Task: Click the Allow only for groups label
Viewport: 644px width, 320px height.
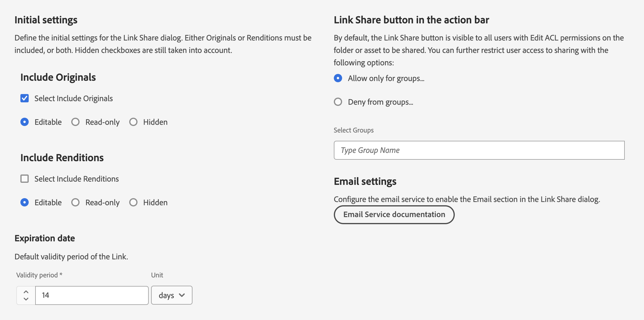Action: [x=386, y=78]
